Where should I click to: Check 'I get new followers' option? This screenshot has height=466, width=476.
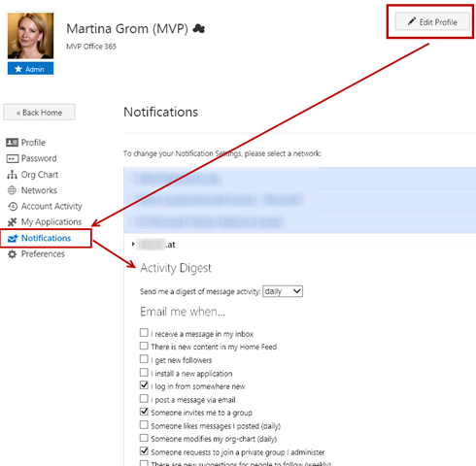(x=144, y=359)
